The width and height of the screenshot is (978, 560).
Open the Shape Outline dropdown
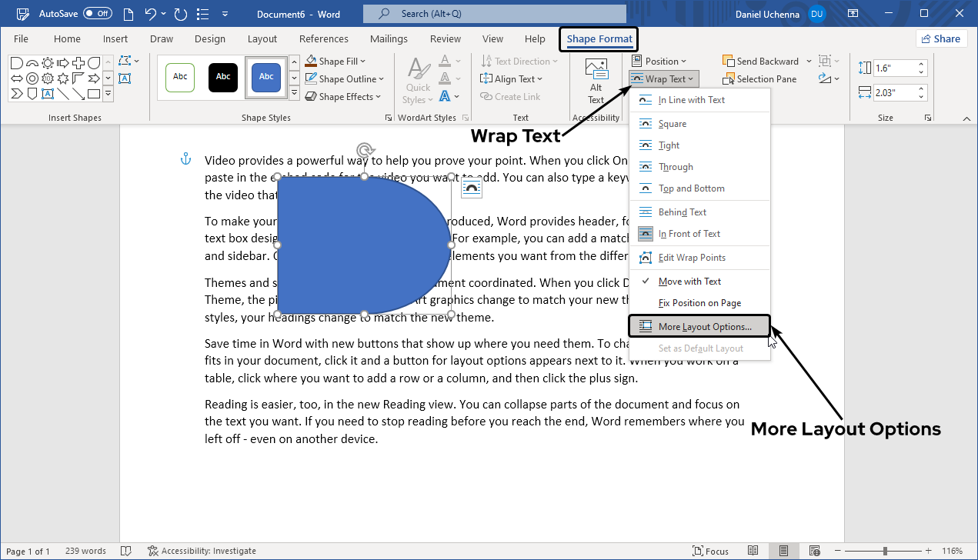[x=345, y=78]
